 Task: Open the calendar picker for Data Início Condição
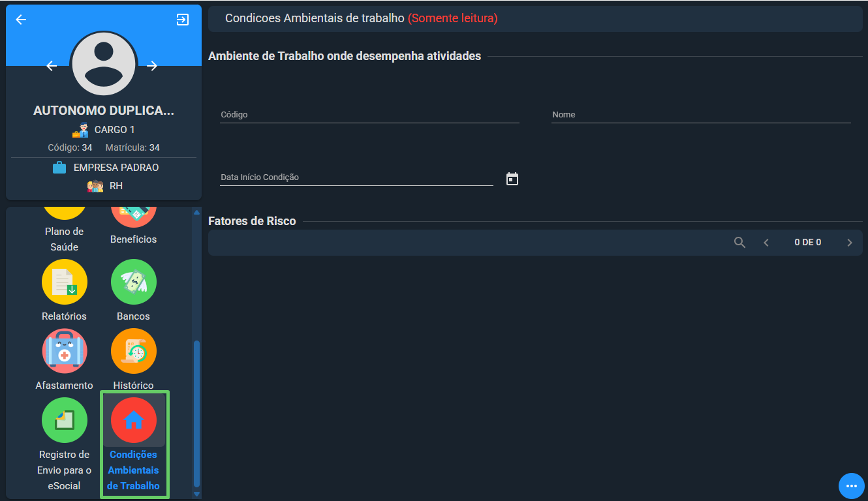tap(512, 179)
